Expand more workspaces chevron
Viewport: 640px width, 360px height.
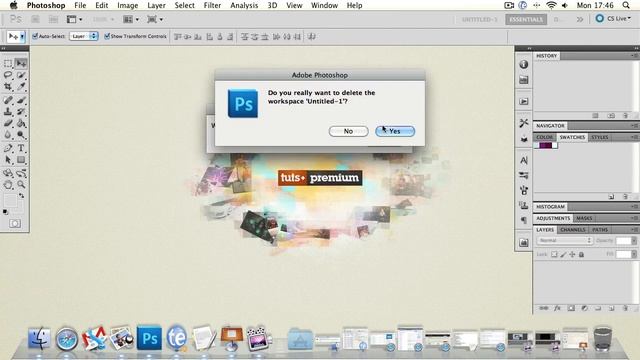580,19
